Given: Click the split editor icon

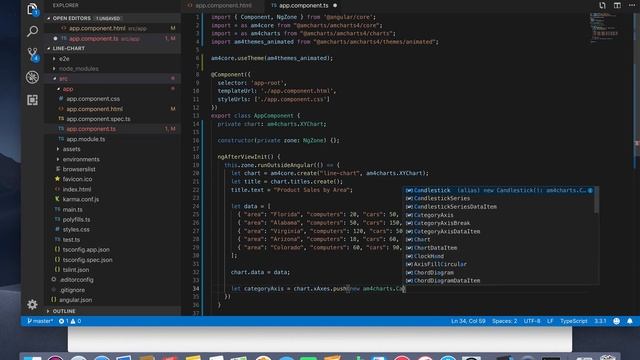Looking at the screenshot, I should pos(617,5).
